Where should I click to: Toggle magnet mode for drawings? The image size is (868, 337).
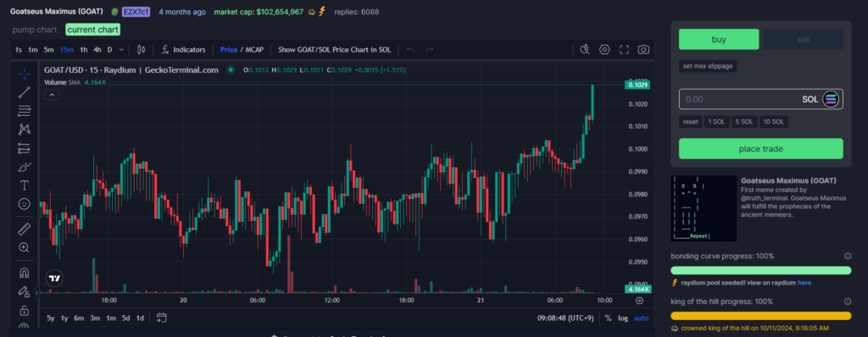click(25, 273)
